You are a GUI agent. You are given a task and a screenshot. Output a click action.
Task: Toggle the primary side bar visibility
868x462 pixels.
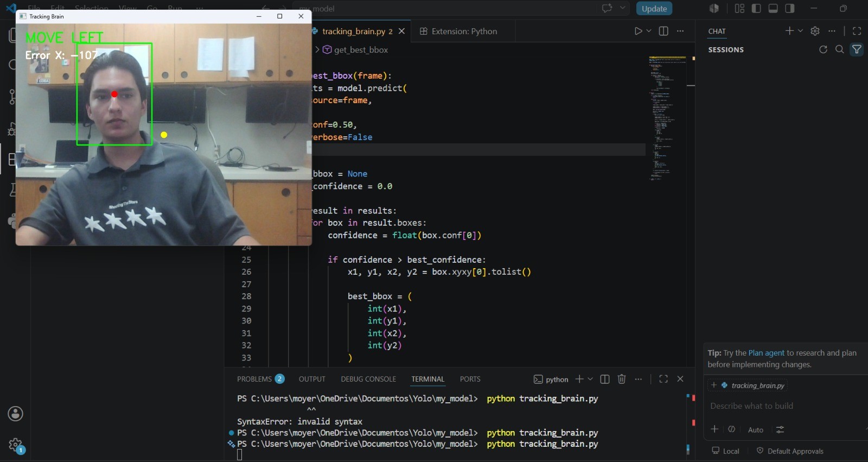coord(756,8)
